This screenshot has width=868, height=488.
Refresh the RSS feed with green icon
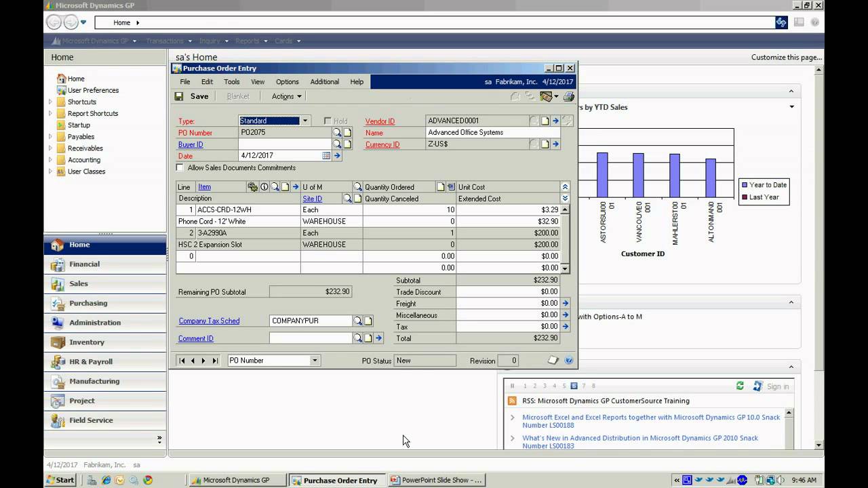coord(740,386)
